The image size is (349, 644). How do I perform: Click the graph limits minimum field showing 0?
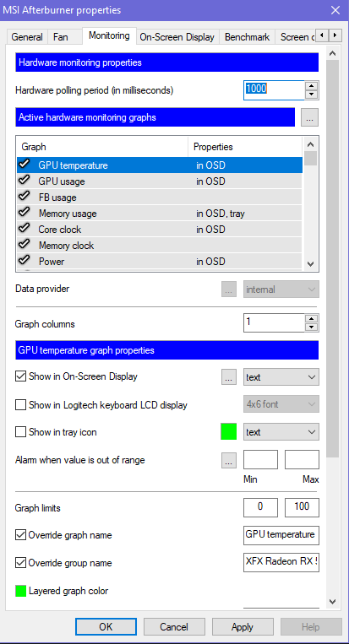click(x=260, y=507)
